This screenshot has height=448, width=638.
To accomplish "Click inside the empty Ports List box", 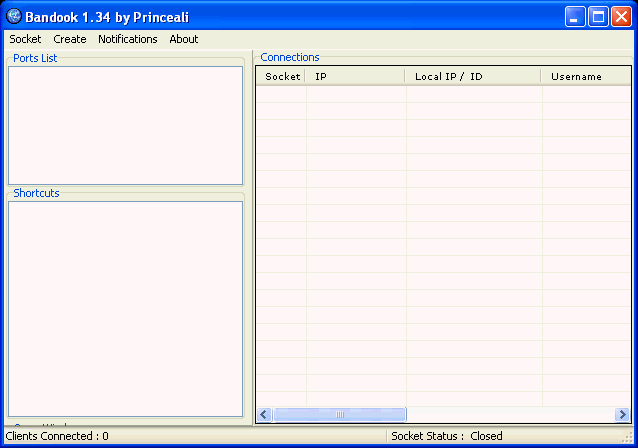I will coord(125,125).
